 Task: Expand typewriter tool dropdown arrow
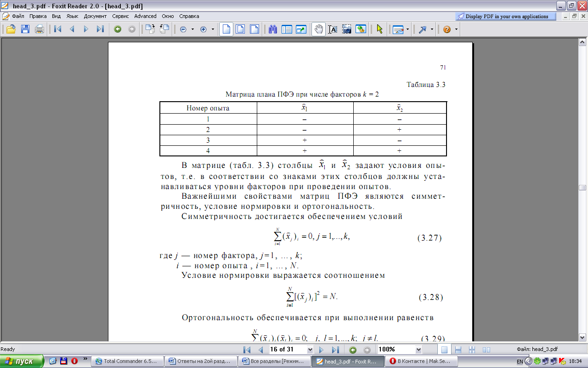(x=407, y=29)
